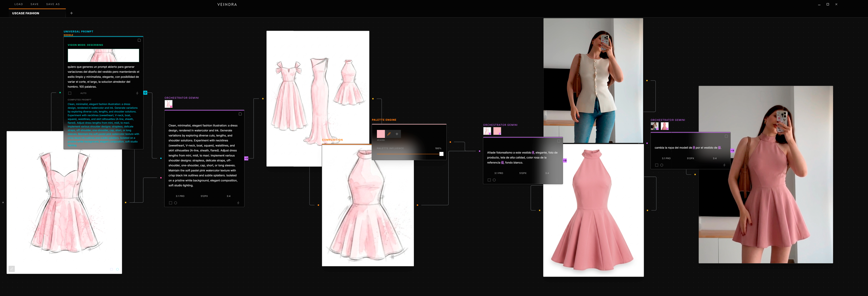Click the purple output arrow of the 'cambia la ropa' orchestrator
This screenshot has height=296, width=868.
click(x=732, y=150)
